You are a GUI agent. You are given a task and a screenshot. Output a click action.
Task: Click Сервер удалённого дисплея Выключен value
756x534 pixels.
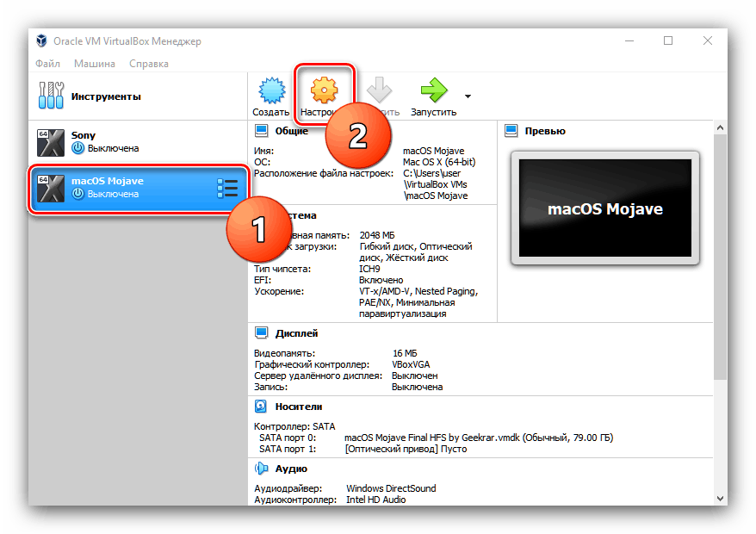(x=415, y=376)
